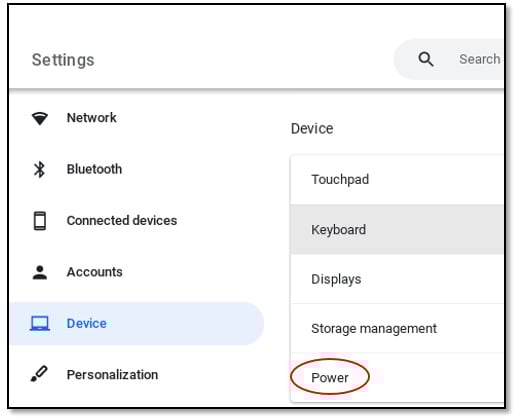Open the Bluetooth section label
Screen dimensions: 514x417
pos(94,169)
